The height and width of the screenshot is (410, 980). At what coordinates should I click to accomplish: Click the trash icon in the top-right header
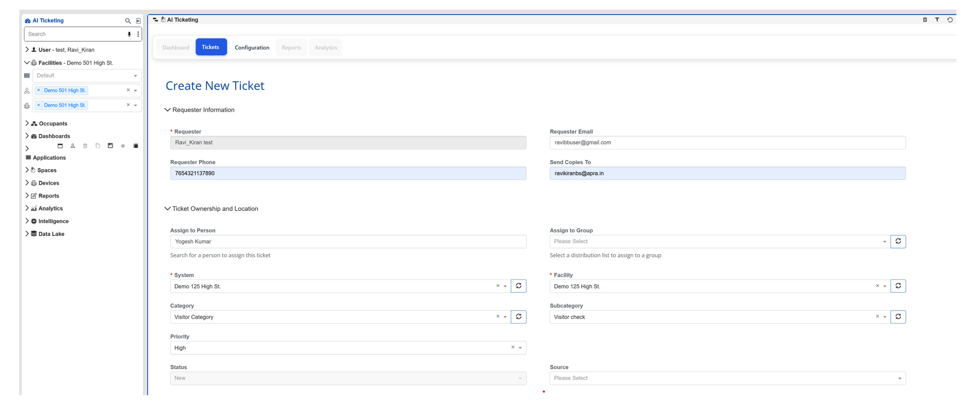[925, 20]
